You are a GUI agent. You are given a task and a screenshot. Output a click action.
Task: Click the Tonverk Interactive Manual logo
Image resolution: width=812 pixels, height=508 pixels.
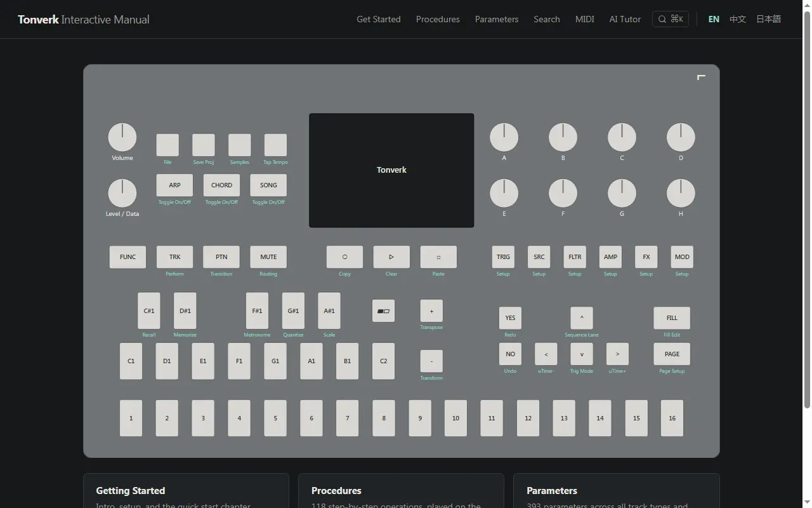click(x=84, y=20)
